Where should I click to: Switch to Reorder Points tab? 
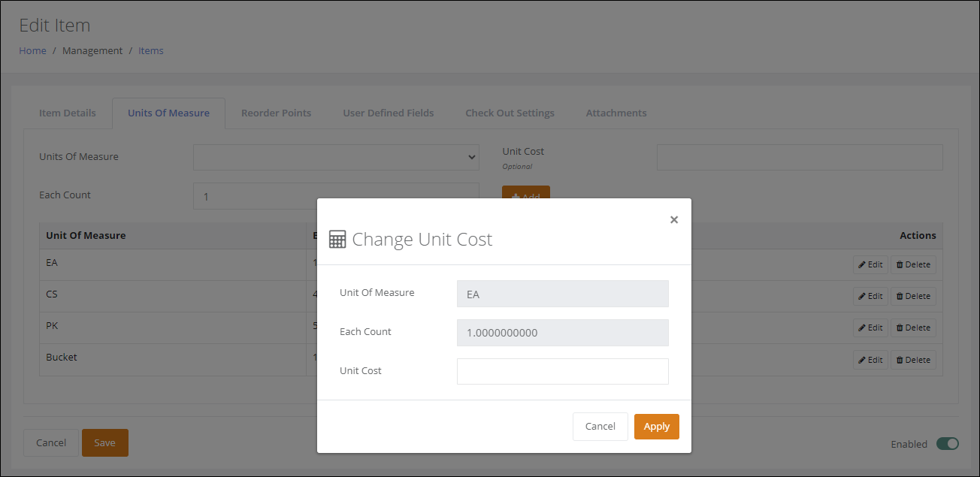click(276, 113)
